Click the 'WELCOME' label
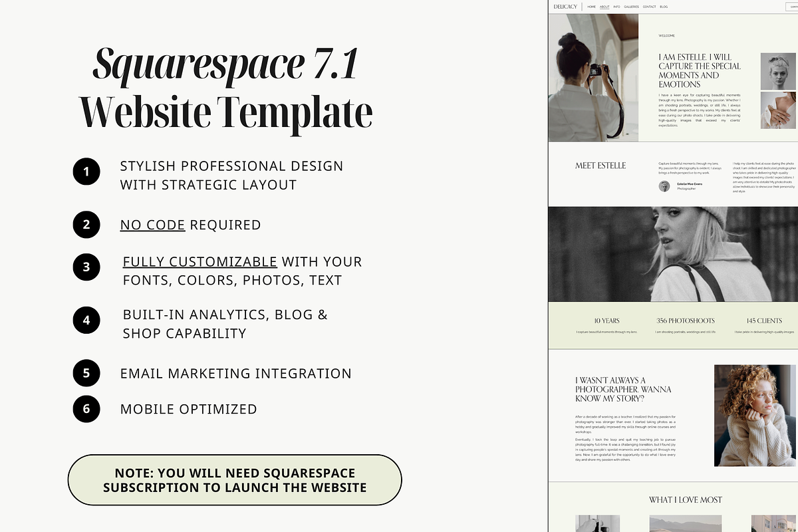Viewport: 798px width, 532px height. click(666, 36)
